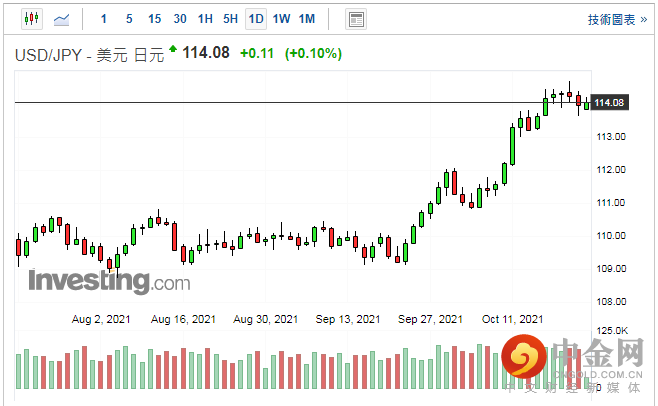Image resolution: width=658 pixels, height=406 pixels.
Task: Click the 109.00 price axis label
Action: (x=611, y=269)
